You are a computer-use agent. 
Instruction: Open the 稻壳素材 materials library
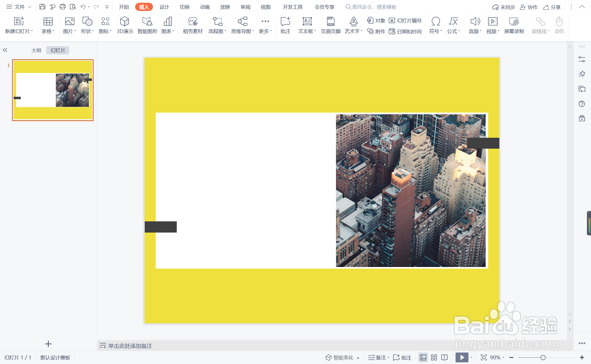(193, 25)
